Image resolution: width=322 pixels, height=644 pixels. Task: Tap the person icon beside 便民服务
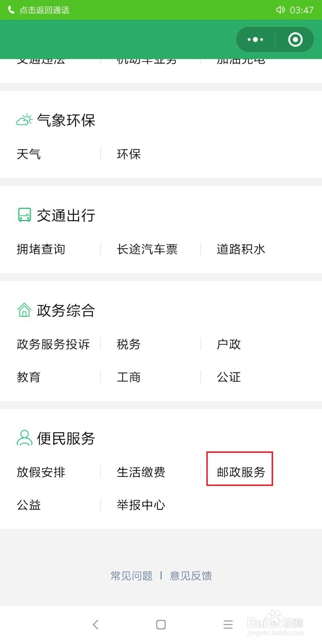[24, 438]
